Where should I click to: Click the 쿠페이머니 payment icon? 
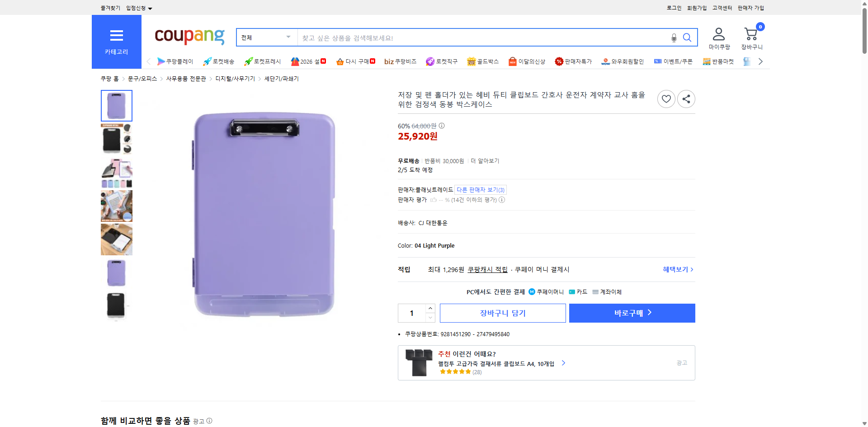point(532,291)
